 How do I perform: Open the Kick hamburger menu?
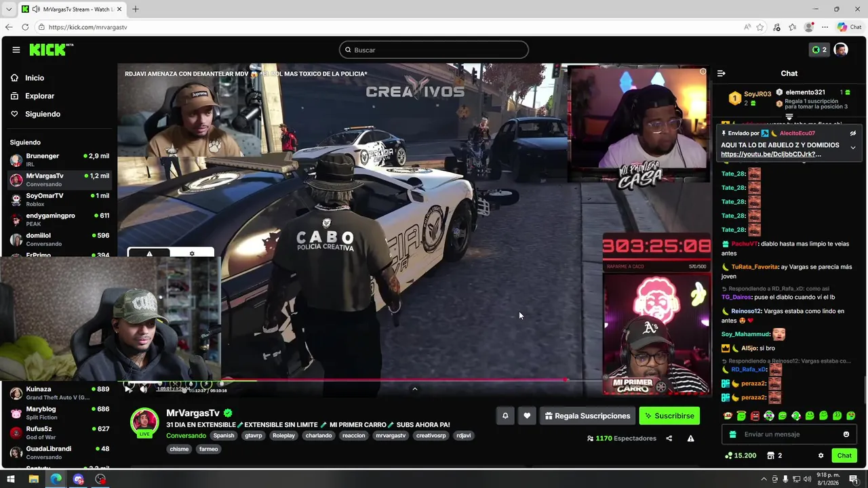(16, 49)
